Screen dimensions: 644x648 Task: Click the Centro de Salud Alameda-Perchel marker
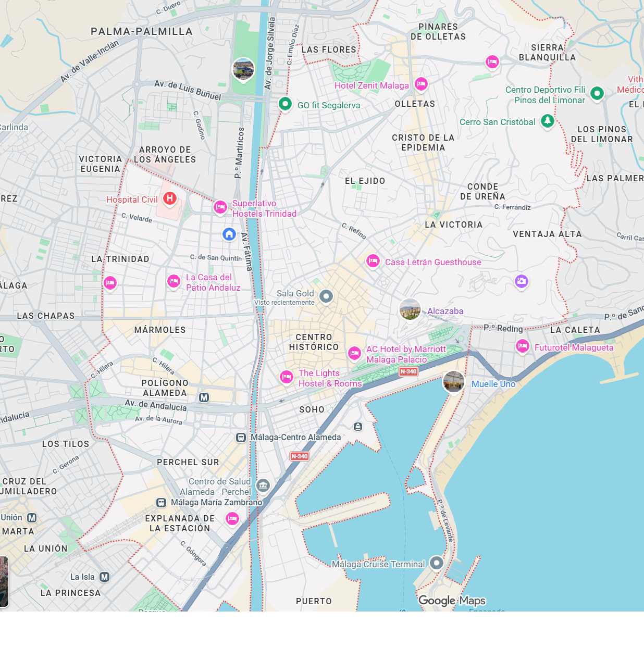click(x=263, y=486)
